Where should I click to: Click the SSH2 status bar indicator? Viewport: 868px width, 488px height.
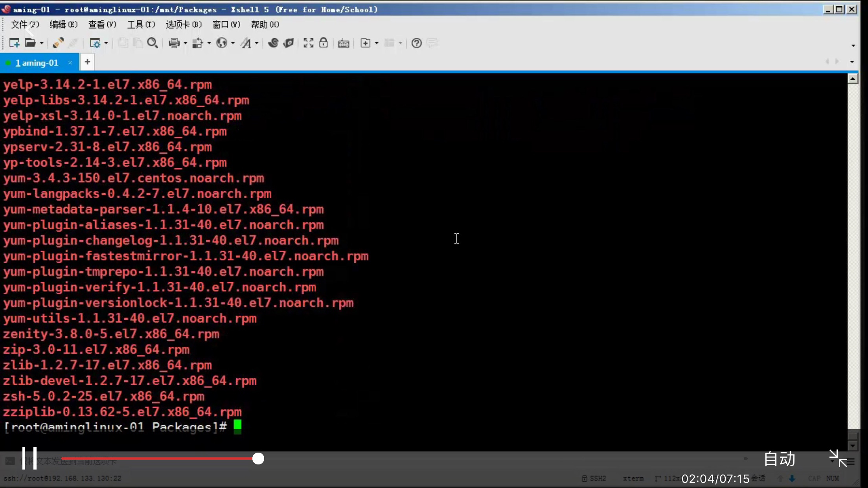tap(594, 478)
